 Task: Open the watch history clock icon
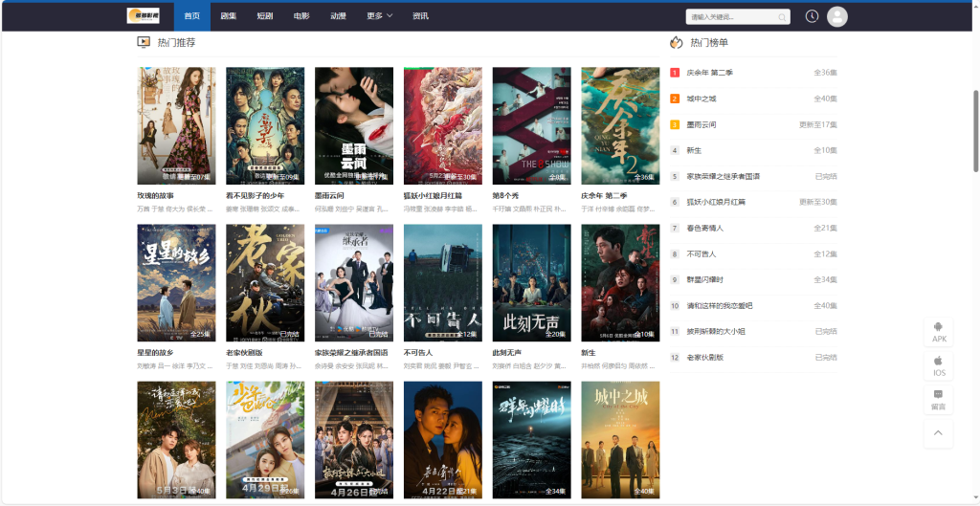812,16
